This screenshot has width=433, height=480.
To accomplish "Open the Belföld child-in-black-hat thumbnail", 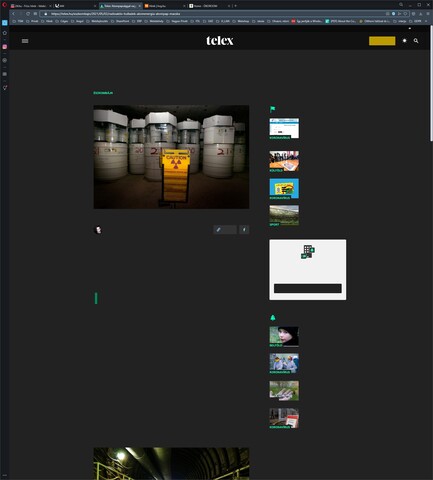I will 284,336.
